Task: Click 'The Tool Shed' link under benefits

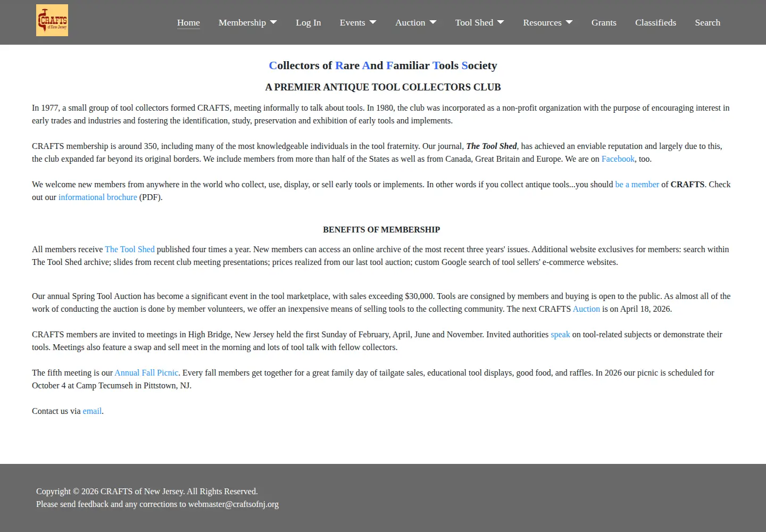Action: 130,250
